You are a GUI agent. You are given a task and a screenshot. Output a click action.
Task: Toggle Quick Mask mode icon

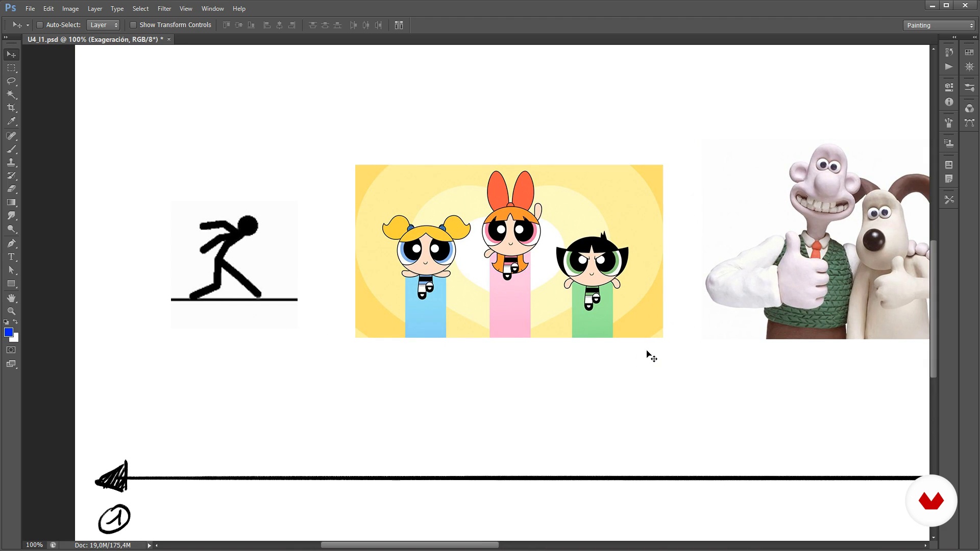coord(11,350)
